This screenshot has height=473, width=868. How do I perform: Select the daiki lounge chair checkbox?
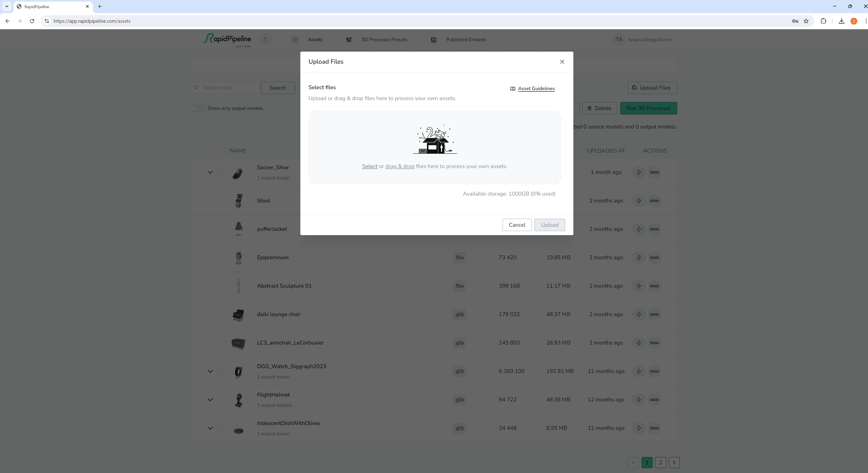coord(222,314)
